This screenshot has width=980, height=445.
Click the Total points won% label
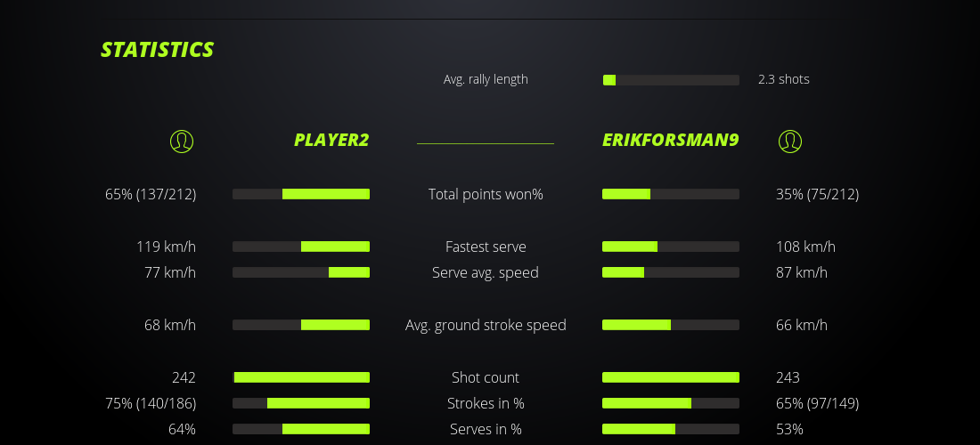click(x=486, y=194)
